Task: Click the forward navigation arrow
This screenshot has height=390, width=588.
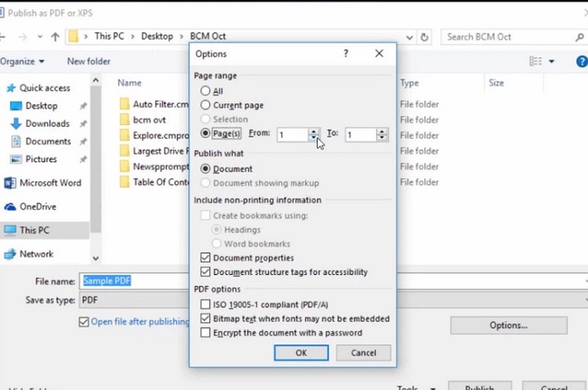Action: click(23, 37)
